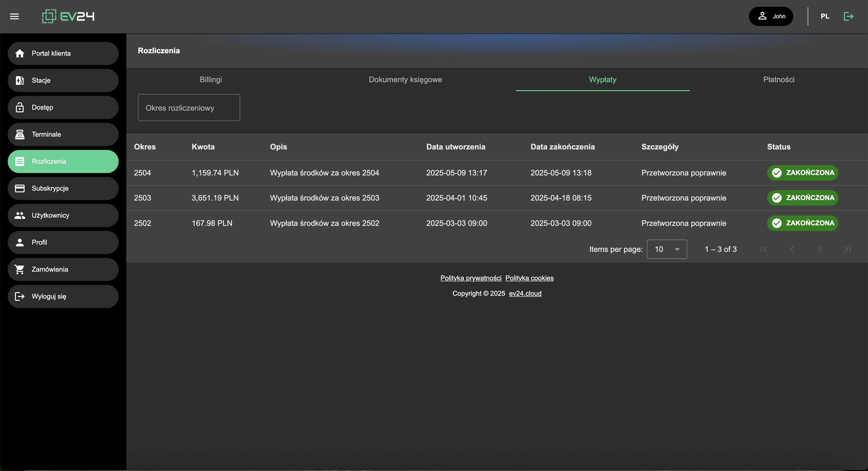The height and width of the screenshot is (471, 868).
Task: Open Terminale sidebar item
Action: click(x=63, y=135)
